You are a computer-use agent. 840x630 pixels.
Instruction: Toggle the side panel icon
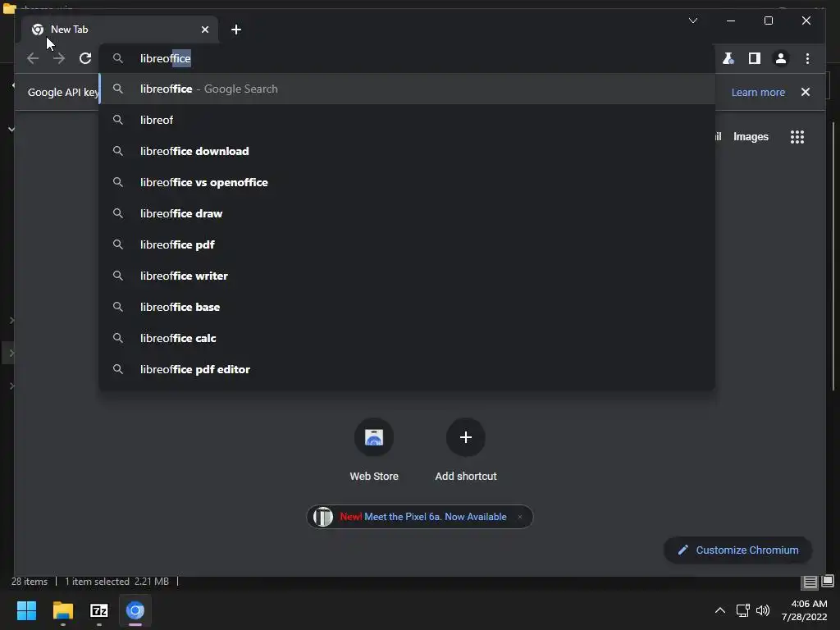pyautogui.click(x=755, y=58)
